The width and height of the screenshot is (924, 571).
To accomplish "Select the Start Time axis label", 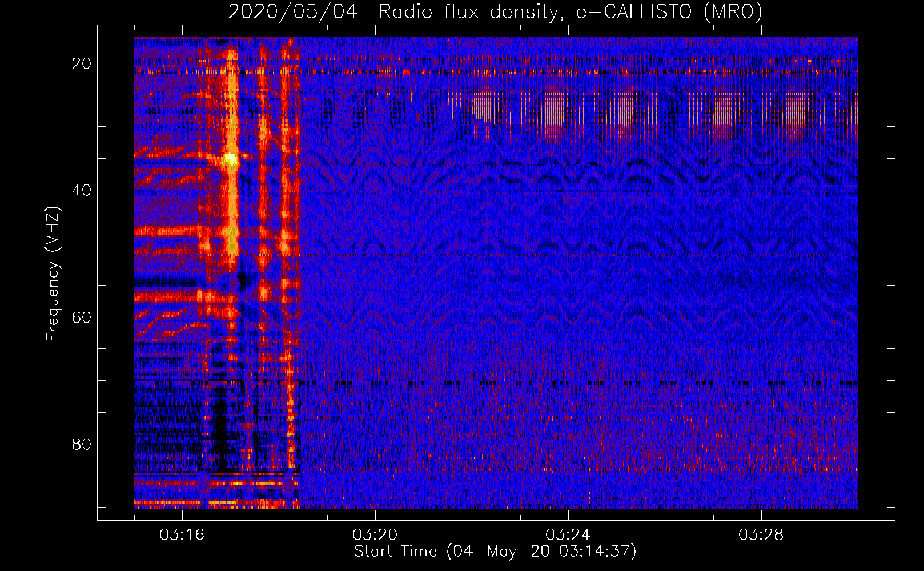I will pos(495,552).
